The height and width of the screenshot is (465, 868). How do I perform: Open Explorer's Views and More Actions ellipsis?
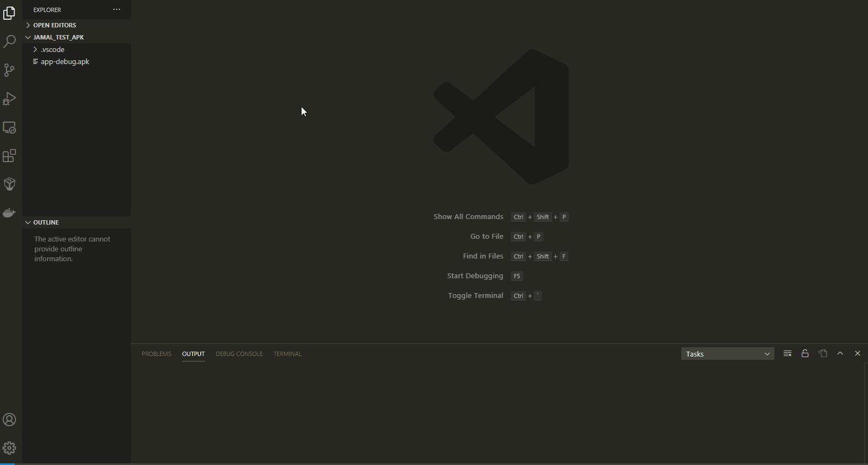(x=117, y=9)
